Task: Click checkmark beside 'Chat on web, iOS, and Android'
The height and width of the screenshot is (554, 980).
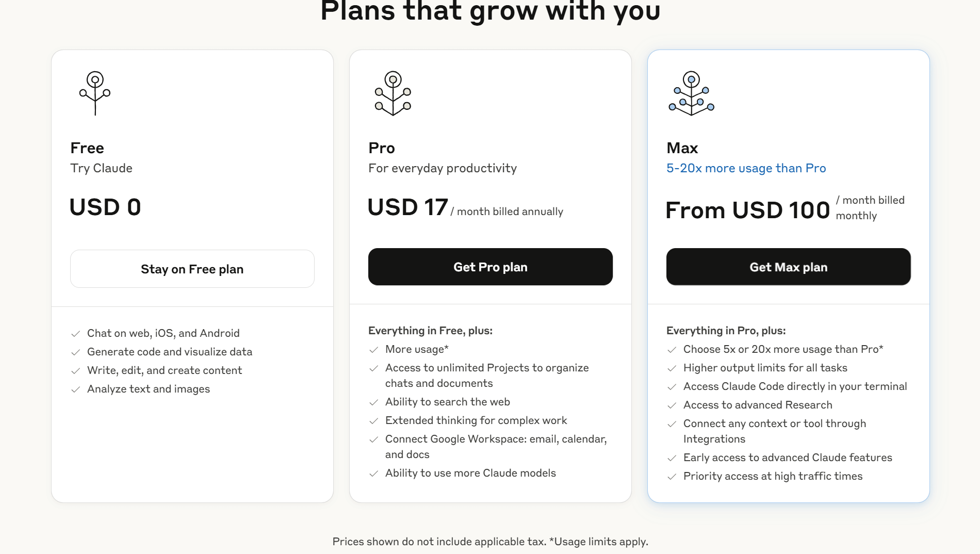Action: 75,334
